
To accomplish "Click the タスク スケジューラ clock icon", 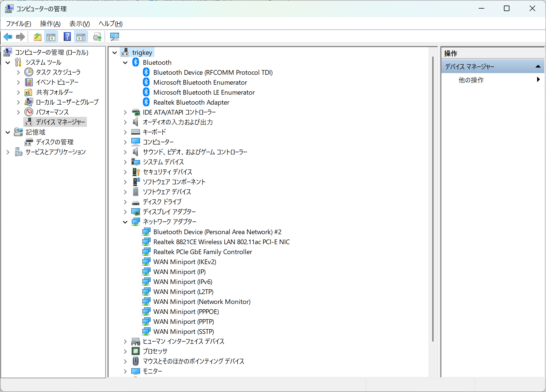I will (29, 72).
